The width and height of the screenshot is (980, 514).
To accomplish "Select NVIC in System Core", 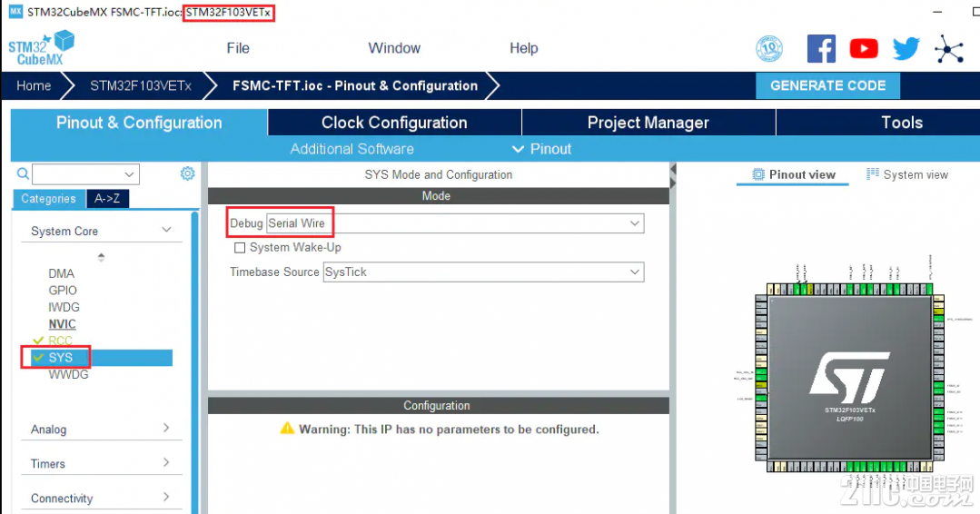I will coord(62,324).
